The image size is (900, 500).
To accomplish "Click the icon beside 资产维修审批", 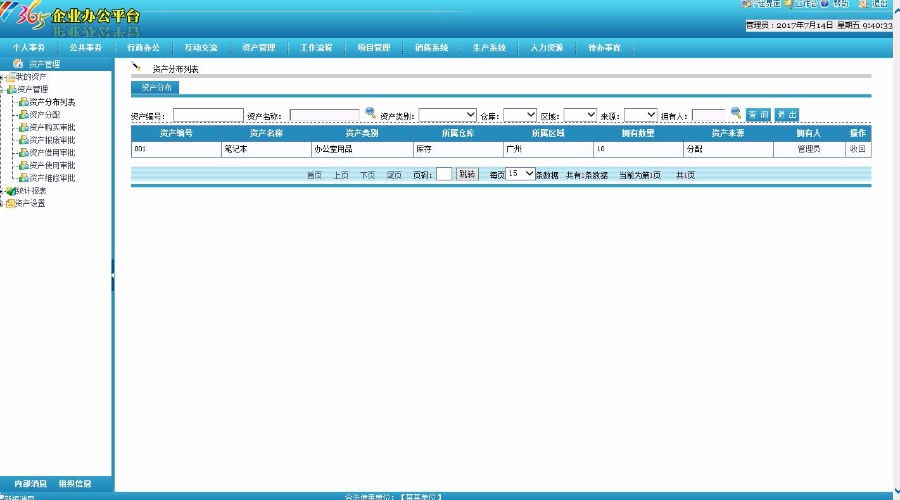I will point(24,178).
